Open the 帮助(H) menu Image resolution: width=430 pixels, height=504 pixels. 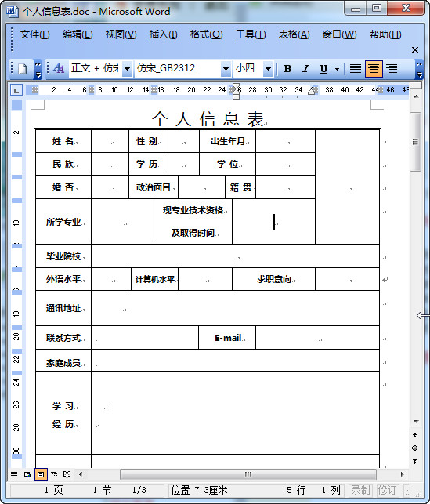click(385, 34)
